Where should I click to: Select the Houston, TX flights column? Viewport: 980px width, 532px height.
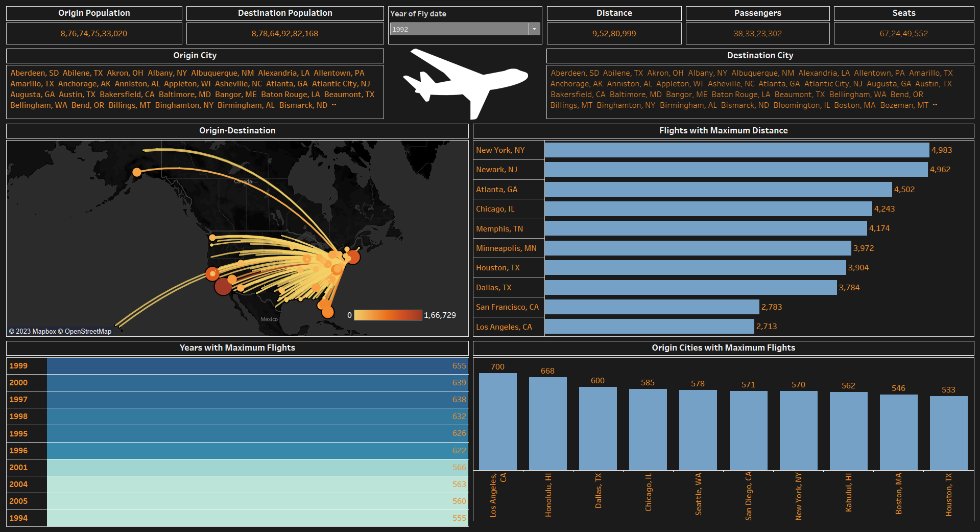pos(948,432)
